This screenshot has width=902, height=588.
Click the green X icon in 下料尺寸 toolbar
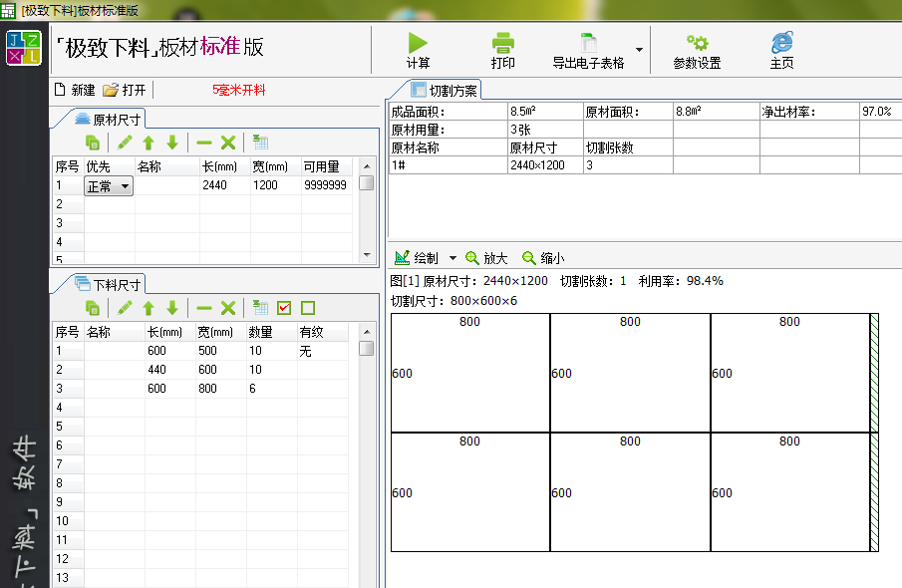coord(228,308)
